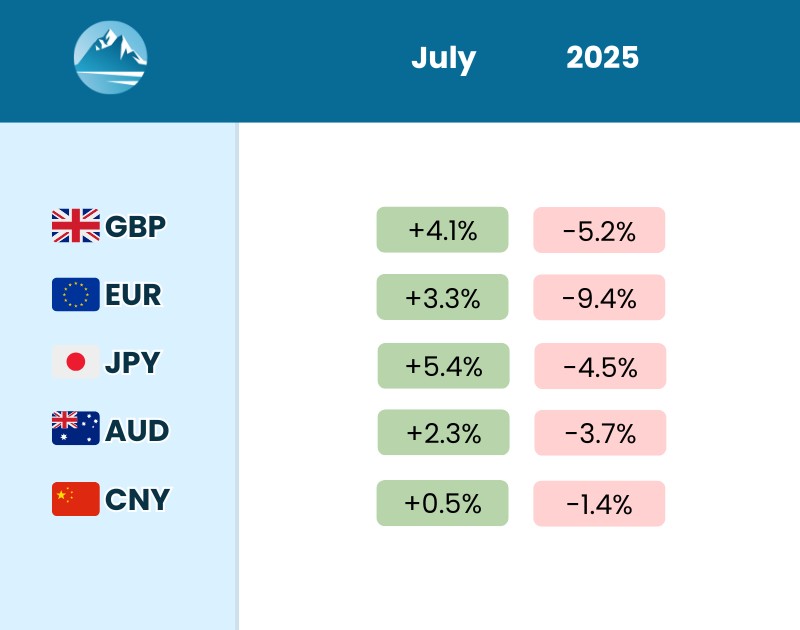Viewport: 800px width, 630px height.
Task: Click the green +4.1% GBP badge
Action: (x=442, y=230)
